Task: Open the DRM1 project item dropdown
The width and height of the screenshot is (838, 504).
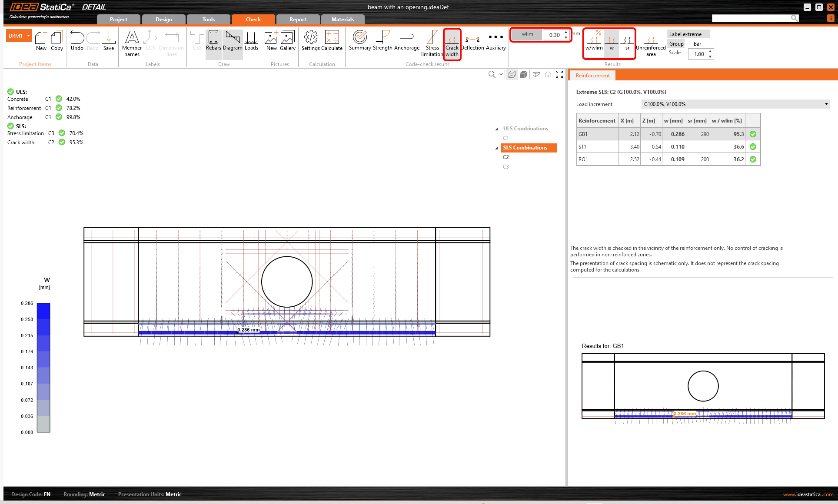Action: pyautogui.click(x=29, y=36)
